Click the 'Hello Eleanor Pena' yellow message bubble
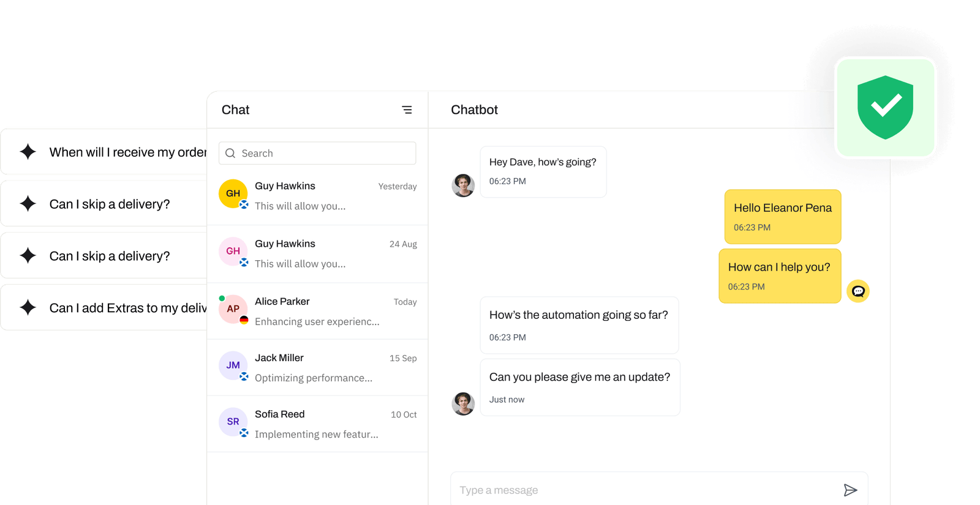980x505 pixels. point(782,217)
